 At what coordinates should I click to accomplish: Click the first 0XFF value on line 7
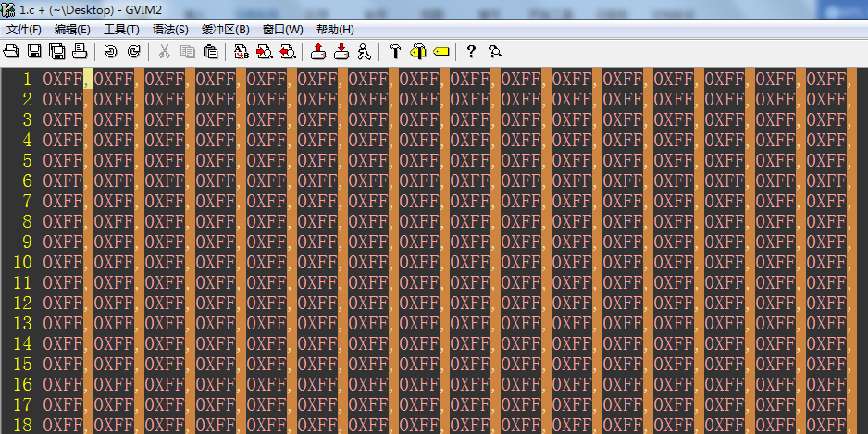coord(63,202)
